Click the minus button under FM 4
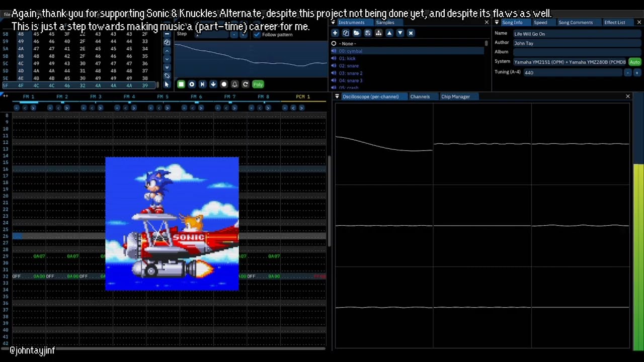Viewport: 644px width, 362px height. (117, 108)
